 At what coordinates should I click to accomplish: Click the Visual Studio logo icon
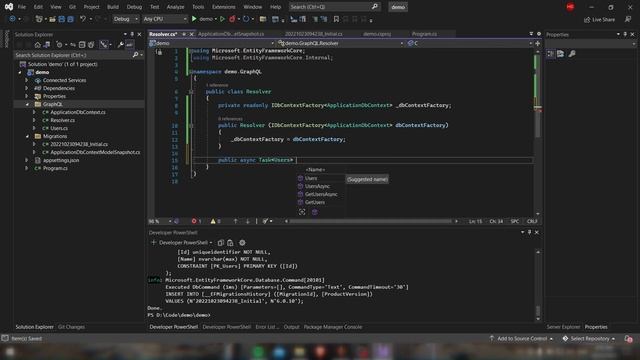tap(9, 7)
